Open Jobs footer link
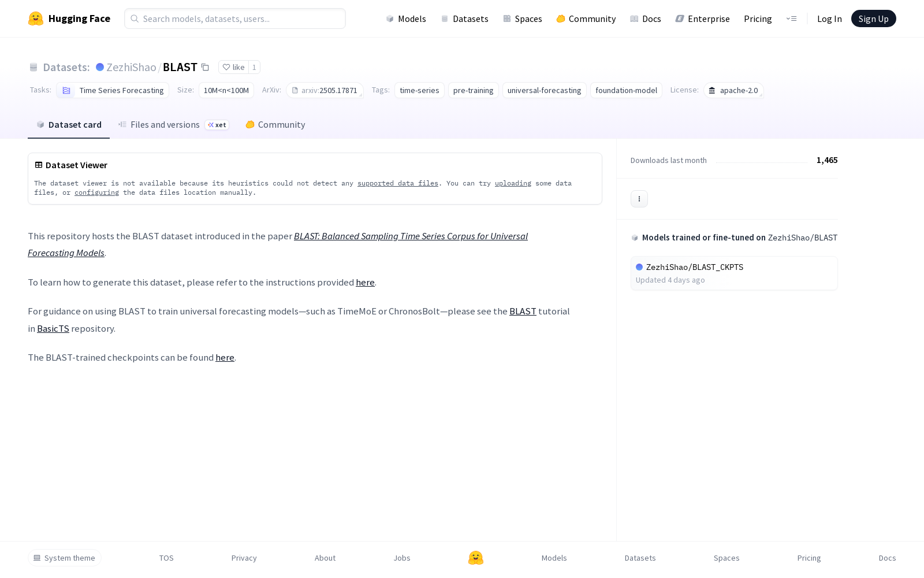The image size is (924, 578). (x=402, y=558)
